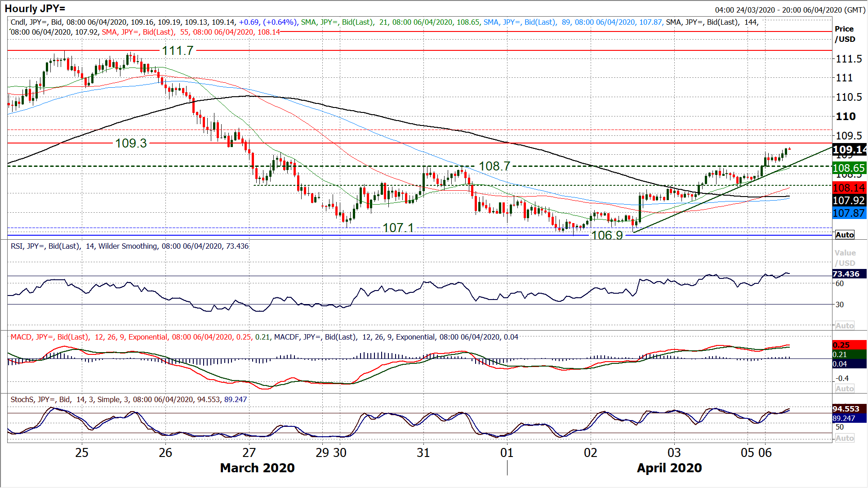Click the April 2020 month label
This screenshot has height=488, width=868.
(x=669, y=468)
